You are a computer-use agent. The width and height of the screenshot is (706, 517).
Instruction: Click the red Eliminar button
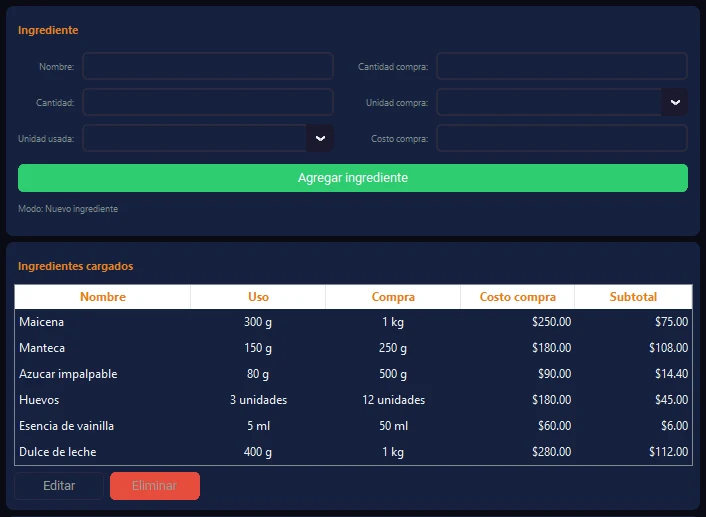(x=155, y=486)
